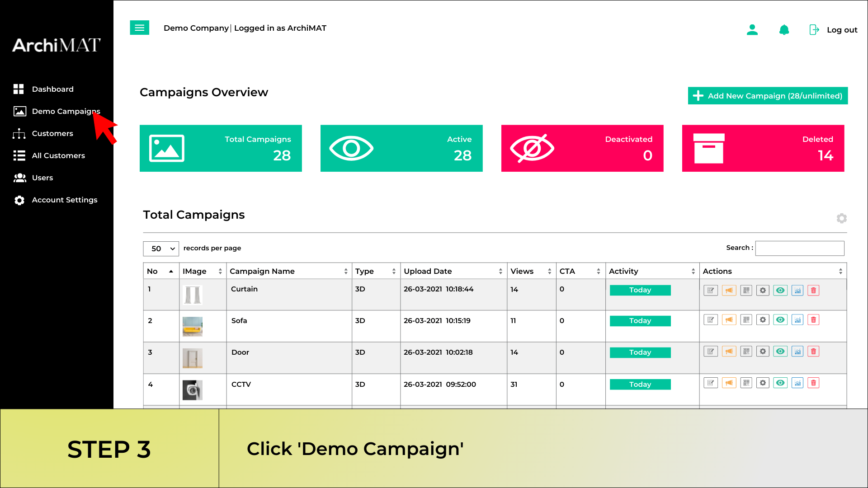Open Demo Campaigns in the sidebar

tap(66, 111)
